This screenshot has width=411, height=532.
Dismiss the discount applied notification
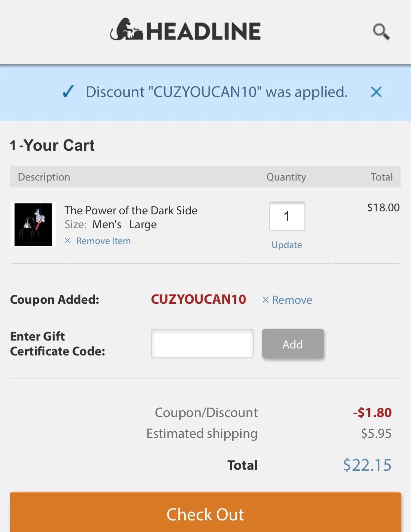point(376,92)
